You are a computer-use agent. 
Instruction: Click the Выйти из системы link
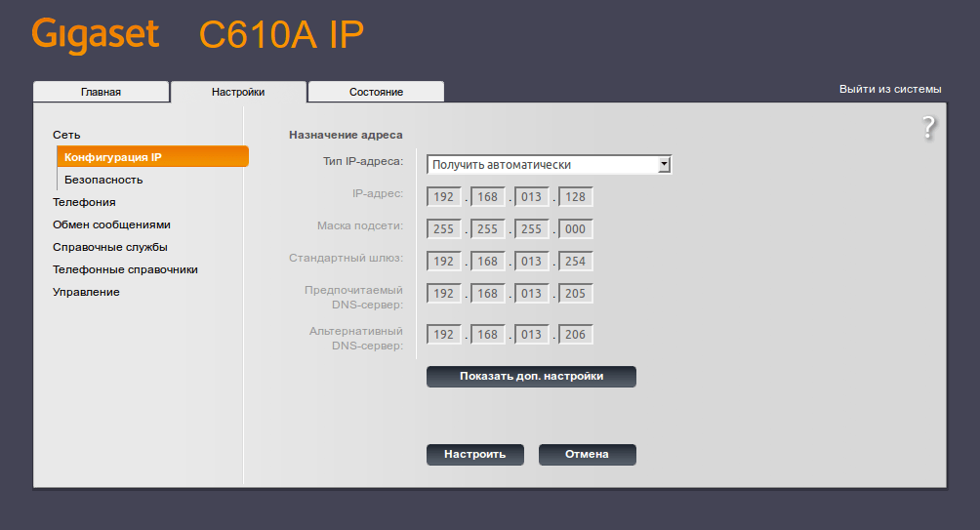click(890, 90)
